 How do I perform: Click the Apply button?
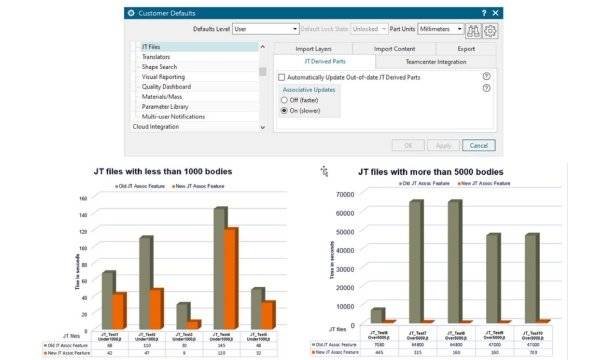tap(443, 145)
